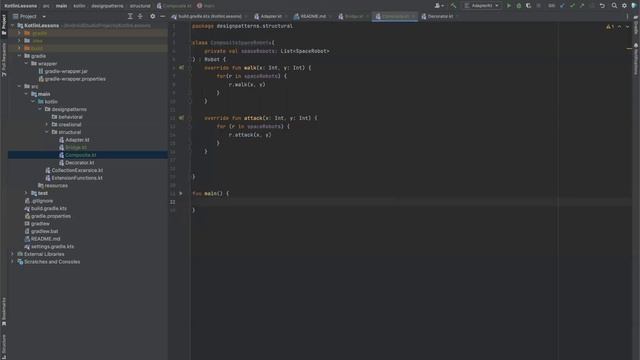Click designpatterns in breadcrumb bar
The height and width of the screenshot is (360, 640).
pyautogui.click(x=107, y=6)
